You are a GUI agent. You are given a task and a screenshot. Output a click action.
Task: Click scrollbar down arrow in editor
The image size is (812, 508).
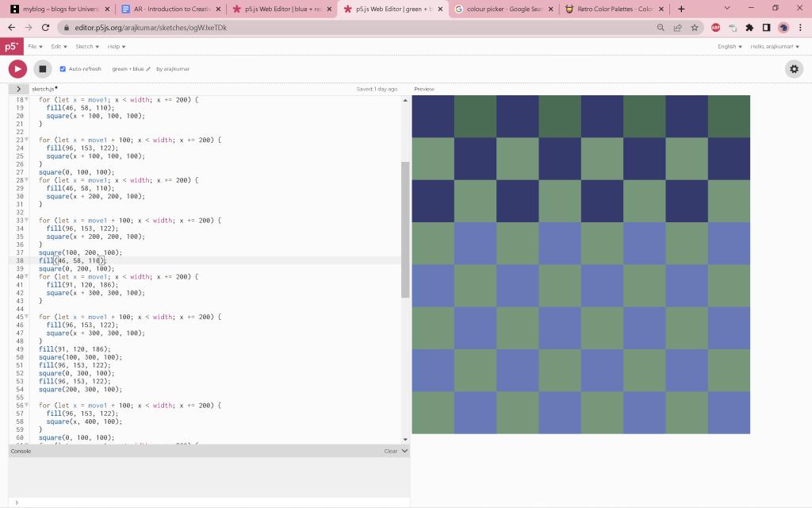405,440
